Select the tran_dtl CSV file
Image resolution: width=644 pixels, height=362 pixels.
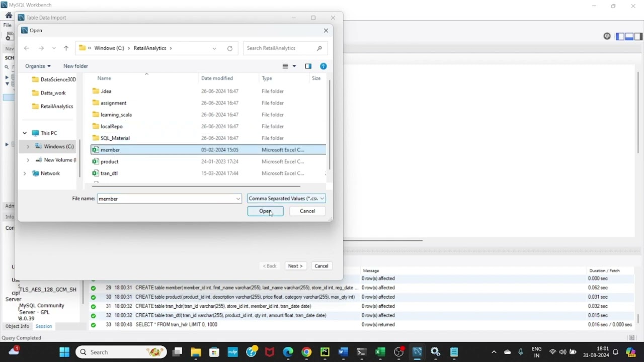pos(208,173)
